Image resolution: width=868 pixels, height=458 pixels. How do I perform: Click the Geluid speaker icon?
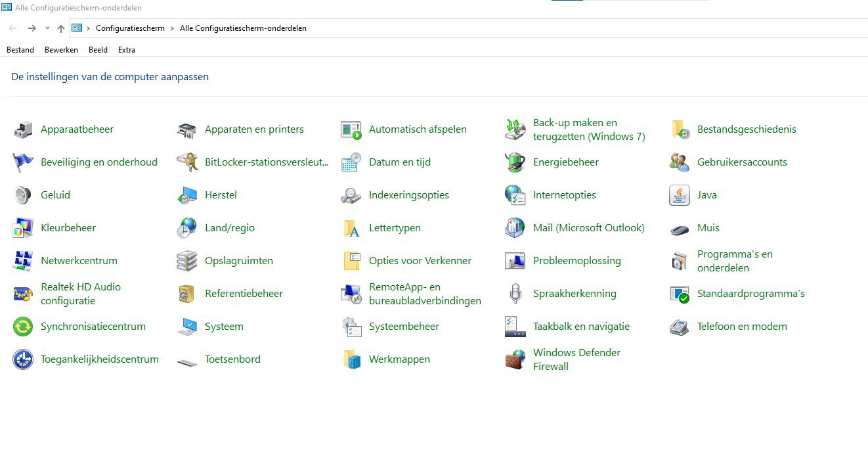[23, 195]
